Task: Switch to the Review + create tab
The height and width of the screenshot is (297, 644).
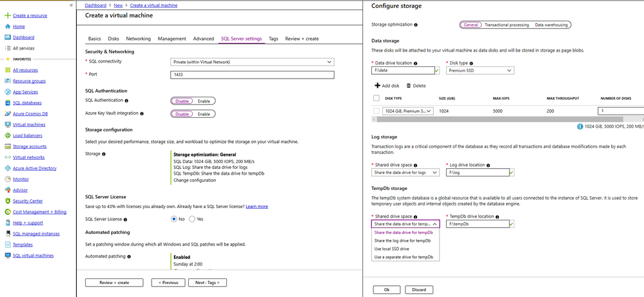Action: tap(302, 39)
